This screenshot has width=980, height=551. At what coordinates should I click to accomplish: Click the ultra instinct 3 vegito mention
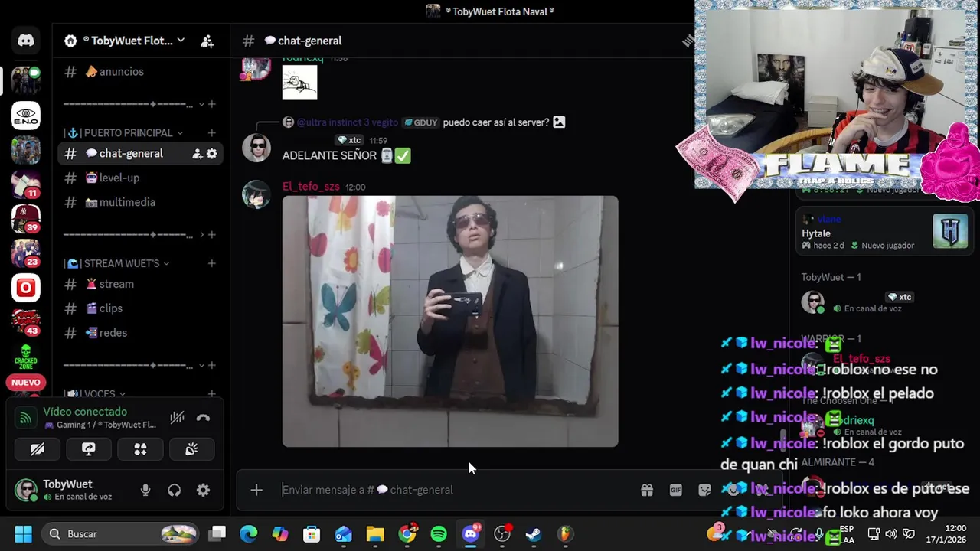(347, 122)
